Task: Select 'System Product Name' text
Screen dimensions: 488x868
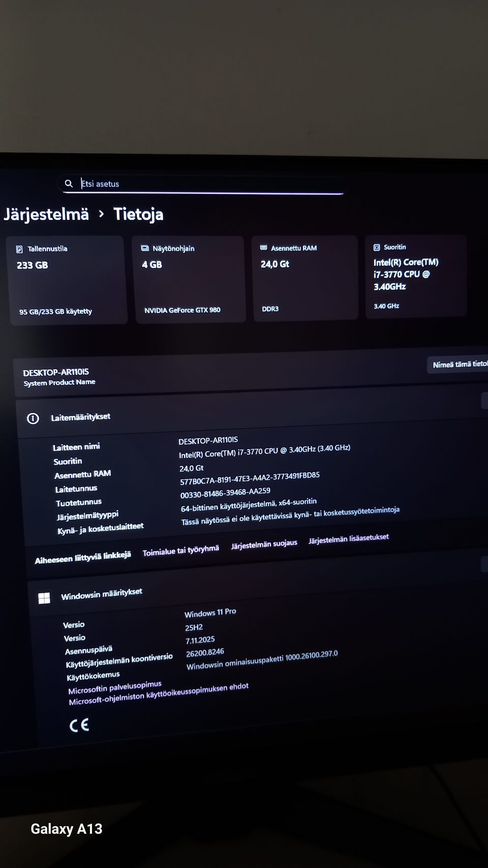Action: 59,383
